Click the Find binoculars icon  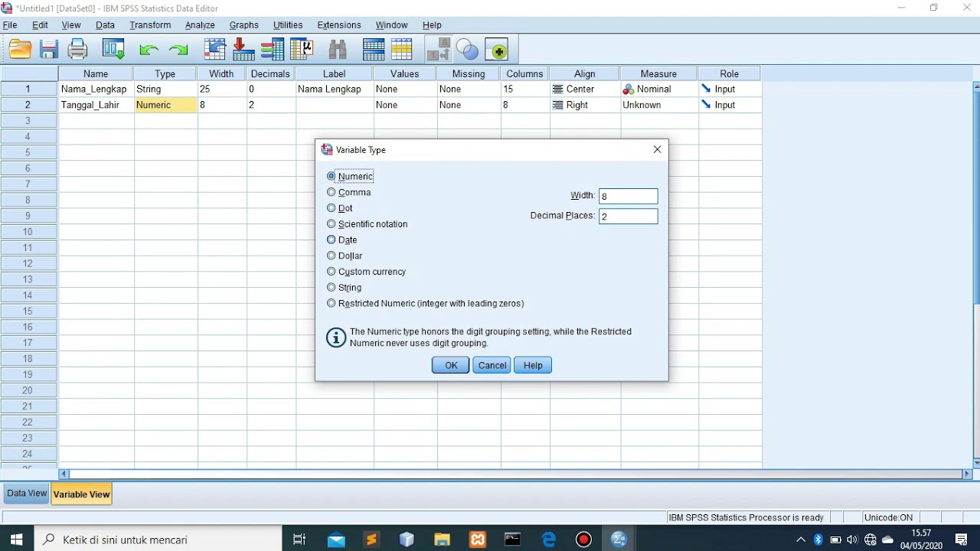[x=338, y=50]
